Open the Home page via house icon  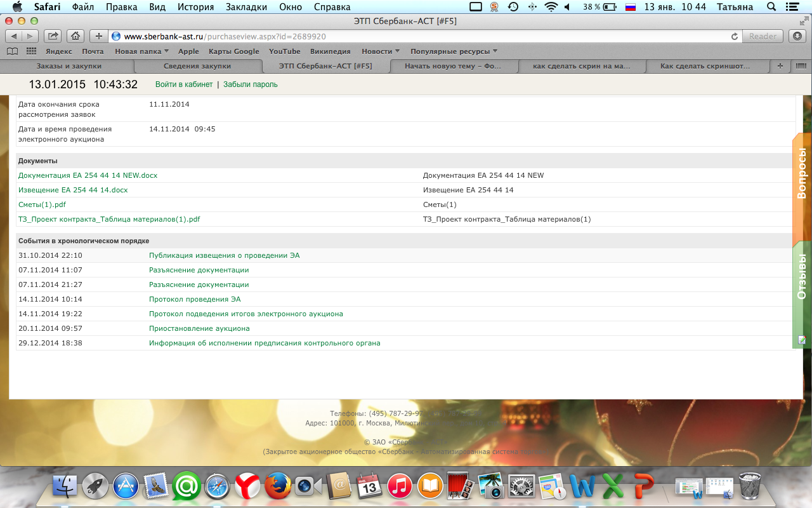pyautogui.click(x=75, y=36)
